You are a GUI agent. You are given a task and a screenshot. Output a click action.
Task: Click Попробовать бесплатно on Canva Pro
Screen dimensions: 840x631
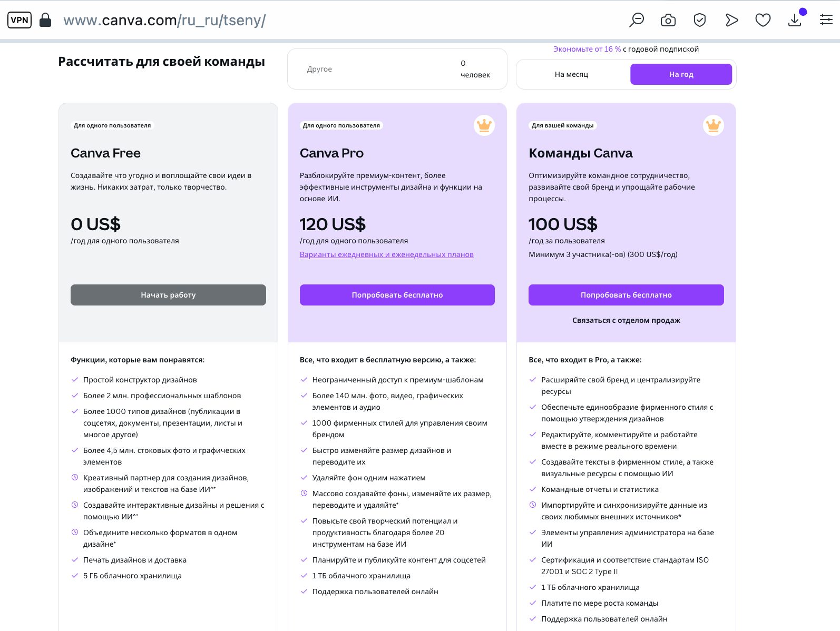397,295
